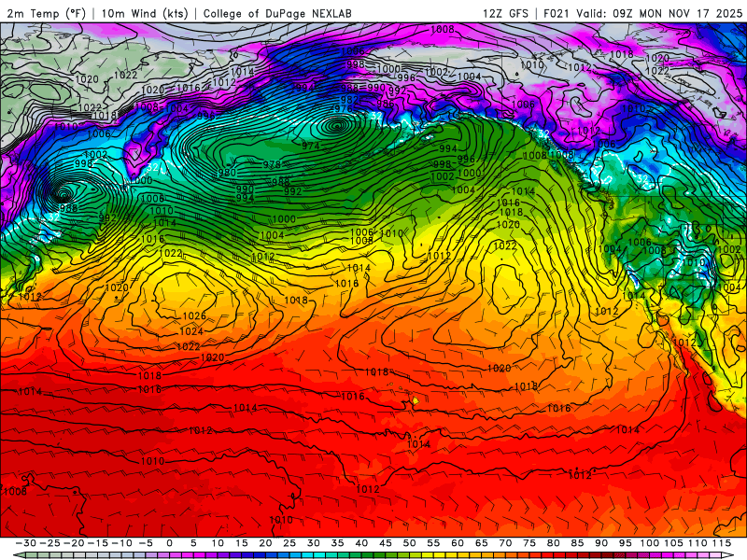Click the 115 value on the temperature scale
Image resolution: width=747 pixels, height=560 pixels.
pyautogui.click(x=722, y=543)
